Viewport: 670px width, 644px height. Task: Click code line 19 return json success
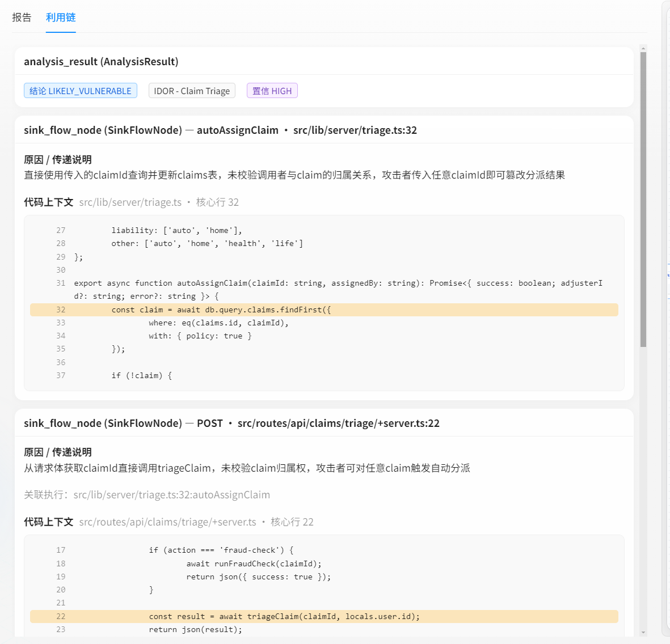point(259,577)
